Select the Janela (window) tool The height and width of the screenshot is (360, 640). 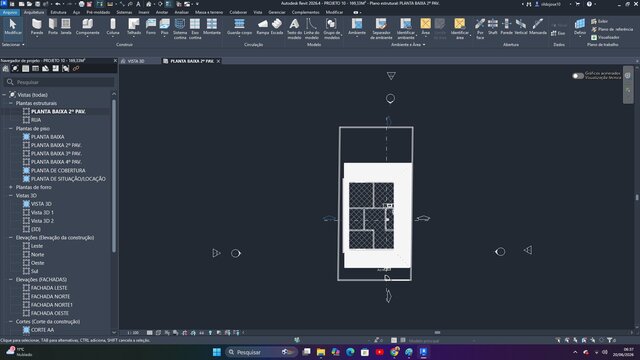66,27
